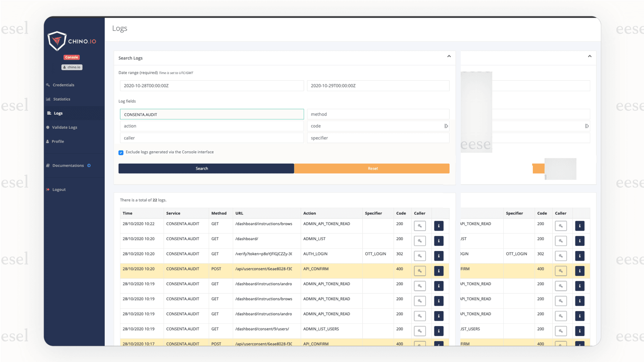The height and width of the screenshot is (362, 644).
Task: Click the start date input field
Action: pyautogui.click(x=212, y=85)
